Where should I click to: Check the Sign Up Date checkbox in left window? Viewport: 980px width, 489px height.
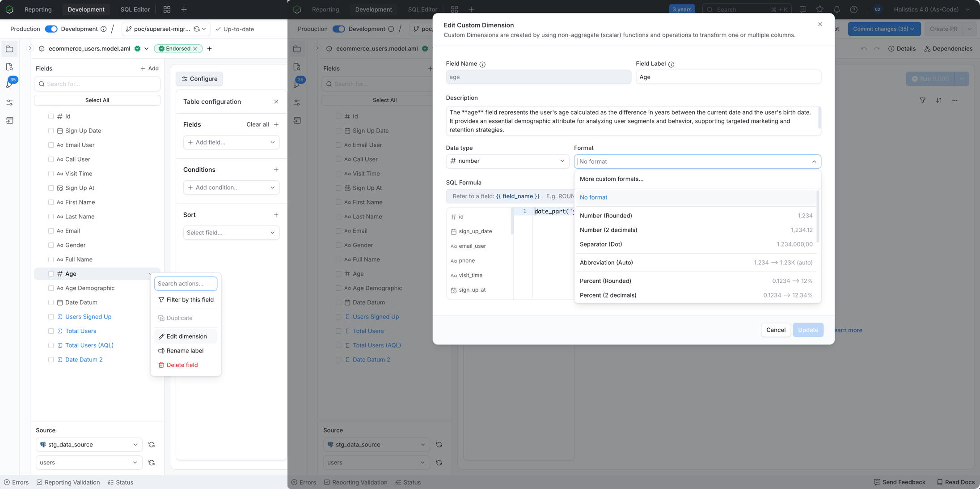[x=51, y=131]
